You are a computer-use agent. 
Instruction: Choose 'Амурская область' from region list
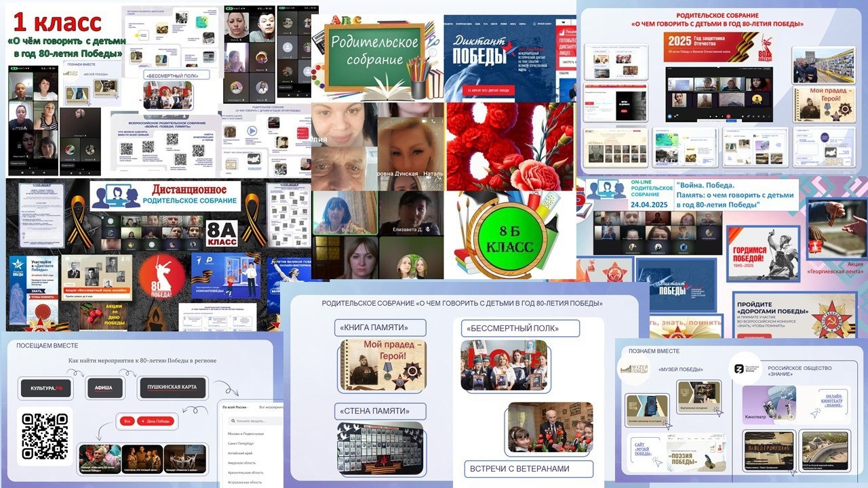pyautogui.click(x=242, y=462)
